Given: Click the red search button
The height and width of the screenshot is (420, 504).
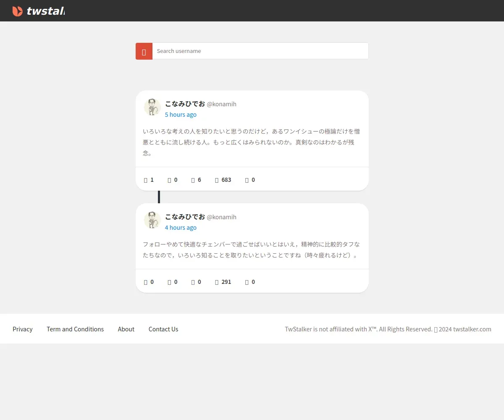Looking at the screenshot, I should [x=144, y=51].
